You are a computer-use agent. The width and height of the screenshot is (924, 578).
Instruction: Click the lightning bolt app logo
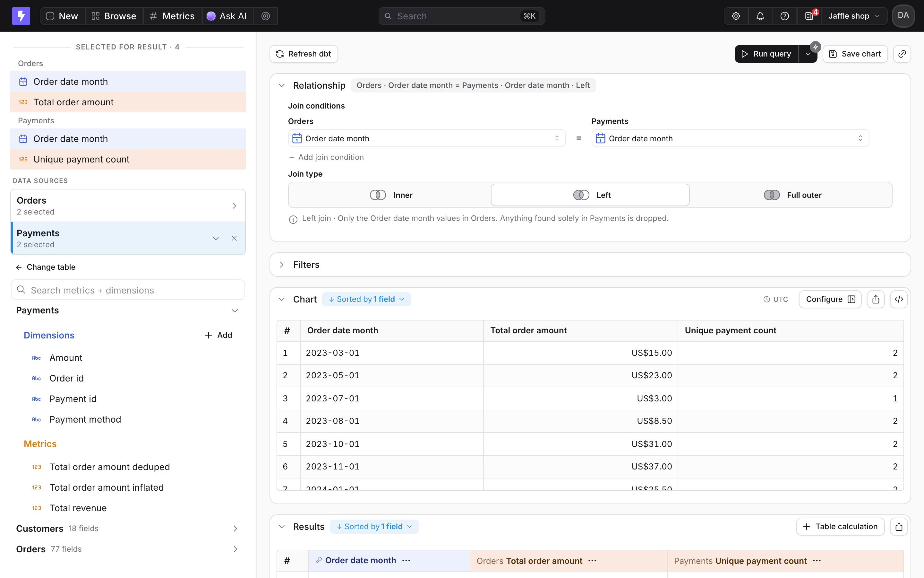[21, 16]
